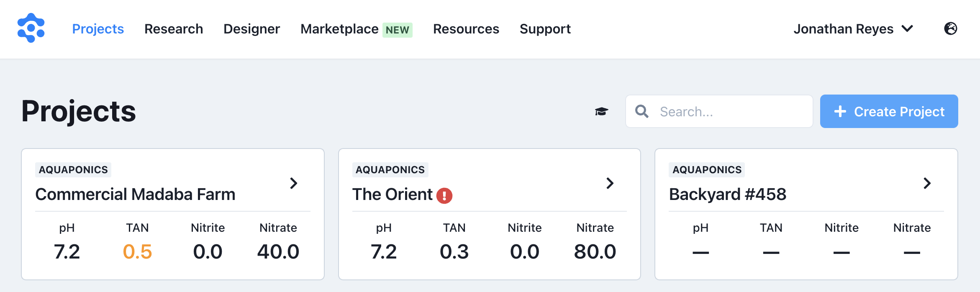Open the Research nav item
980x292 pixels.
point(174,29)
